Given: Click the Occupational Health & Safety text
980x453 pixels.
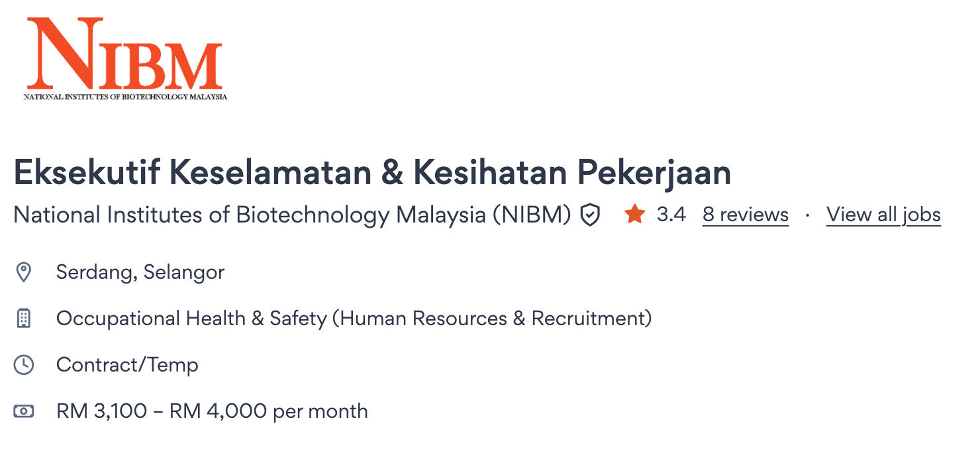Looking at the screenshot, I should tap(191, 319).
